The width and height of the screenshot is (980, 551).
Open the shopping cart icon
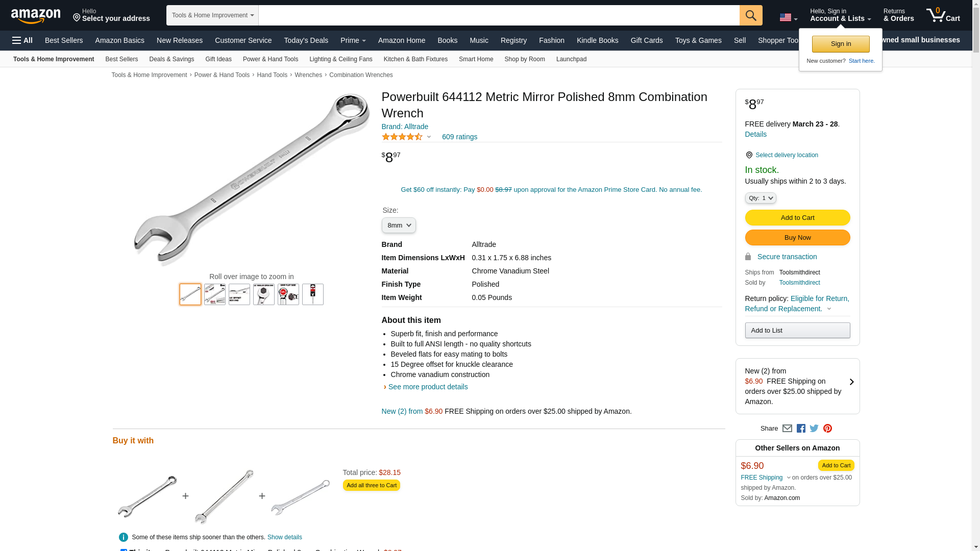[943, 15]
